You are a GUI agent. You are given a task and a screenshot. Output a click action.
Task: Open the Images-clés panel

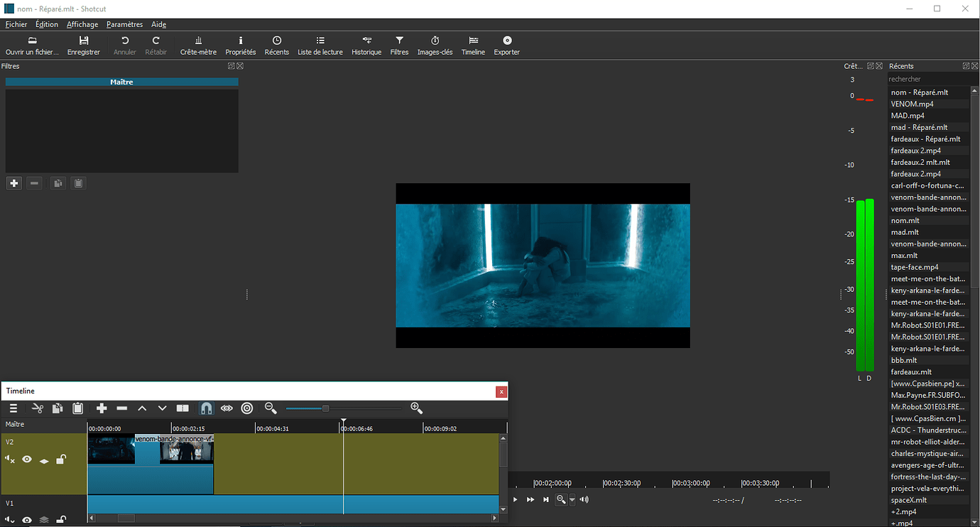click(435, 45)
